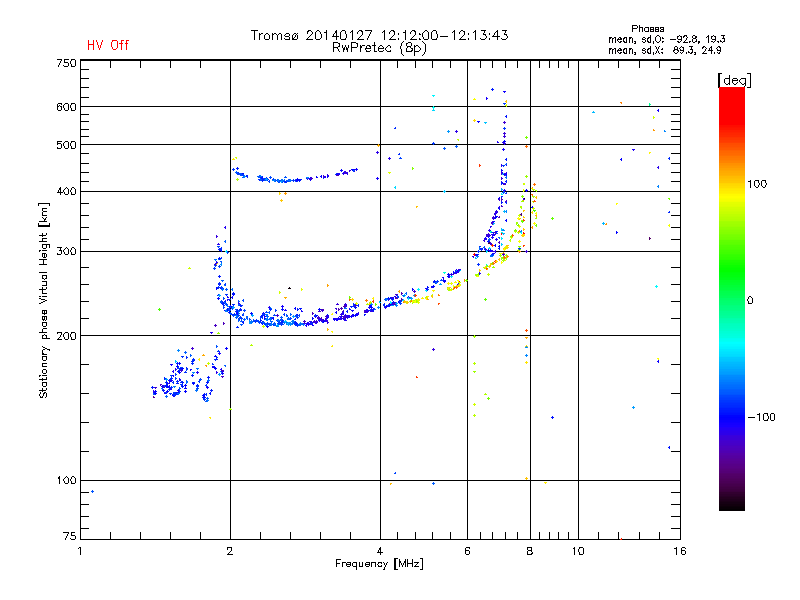Viewport: 800px width, 600px height.
Task: Click the '16' frequency axis label
Action: click(x=680, y=551)
